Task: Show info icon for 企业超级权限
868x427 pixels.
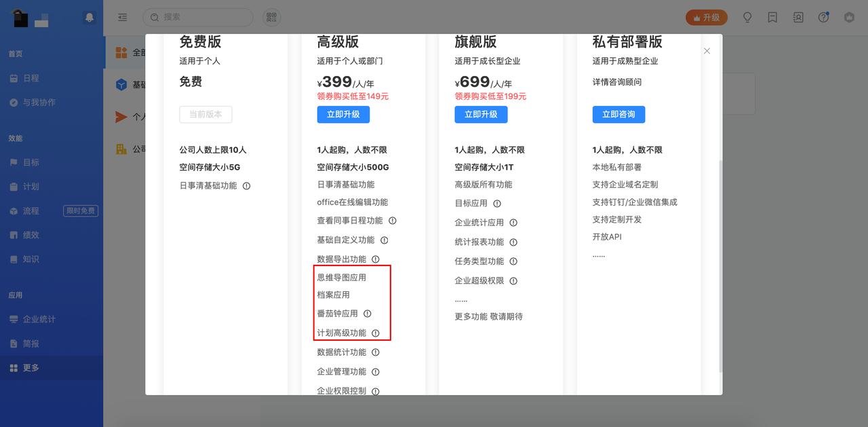Action: 513,281
